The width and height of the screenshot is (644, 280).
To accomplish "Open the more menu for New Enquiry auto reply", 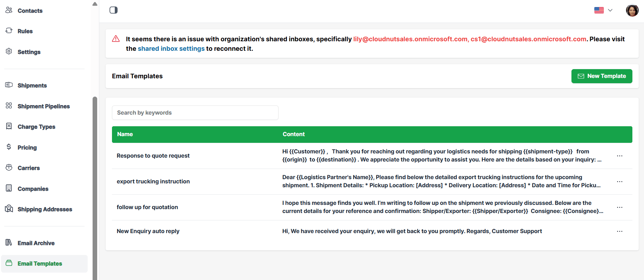I will tap(619, 231).
